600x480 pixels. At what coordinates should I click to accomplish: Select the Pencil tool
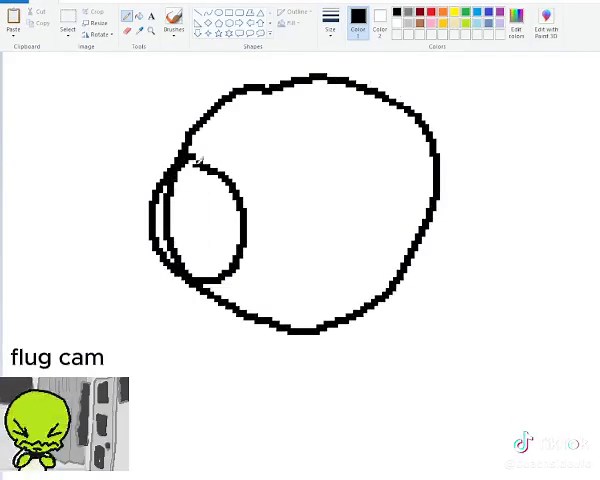point(127,16)
